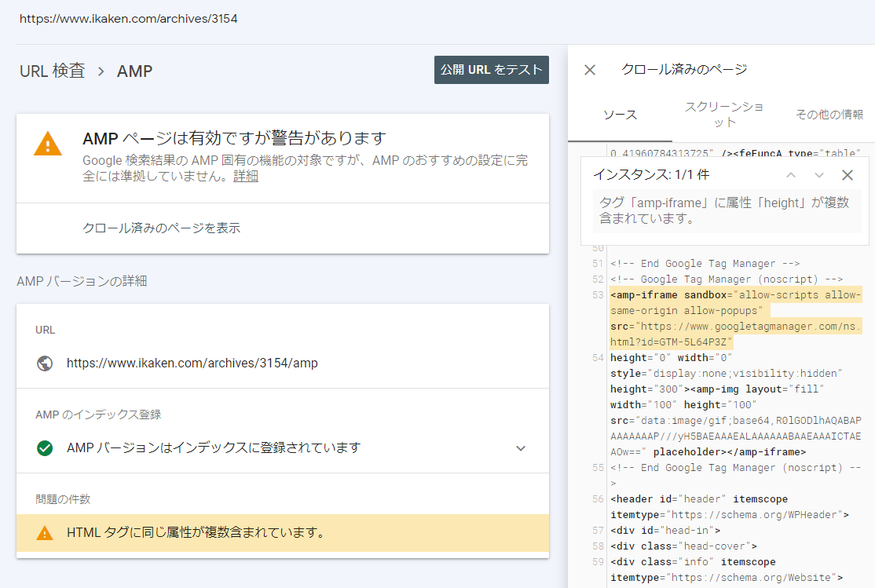875x588 pixels.
Task: Click source line number 54
Action: [x=599, y=358]
